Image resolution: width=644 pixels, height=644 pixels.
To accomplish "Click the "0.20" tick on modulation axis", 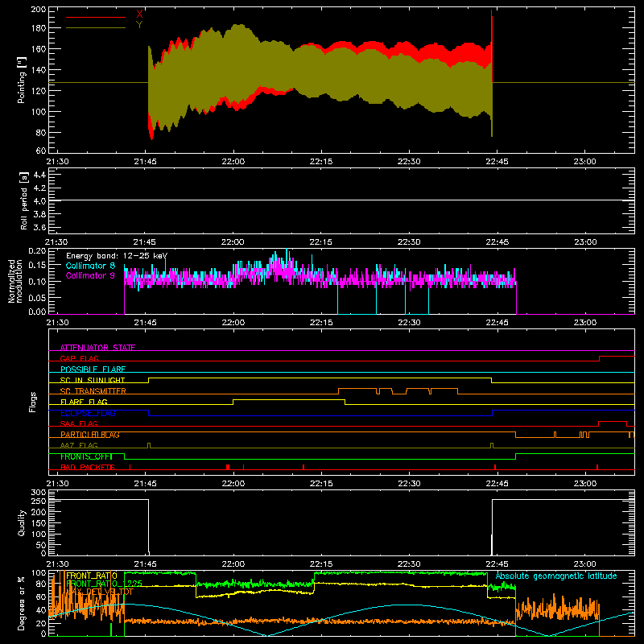I will [x=37, y=250].
